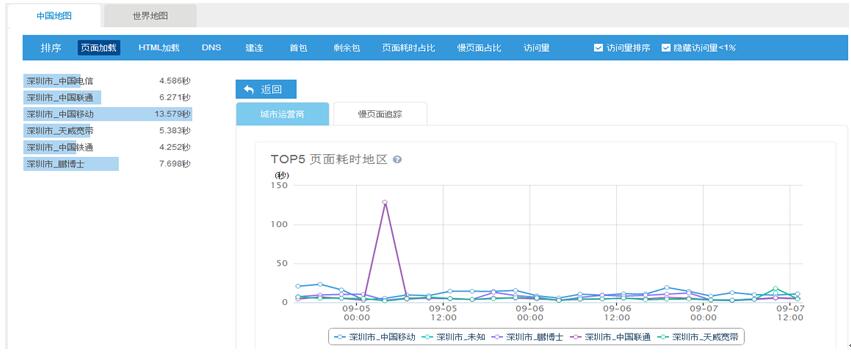The width and height of the screenshot is (851, 360).
Task: Sort by DNS time
Action: click(211, 48)
